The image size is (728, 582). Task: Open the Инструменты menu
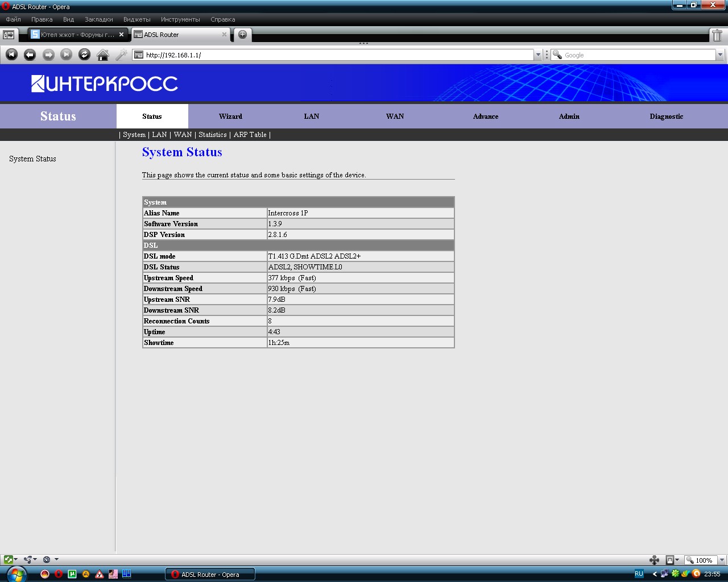pyautogui.click(x=180, y=19)
